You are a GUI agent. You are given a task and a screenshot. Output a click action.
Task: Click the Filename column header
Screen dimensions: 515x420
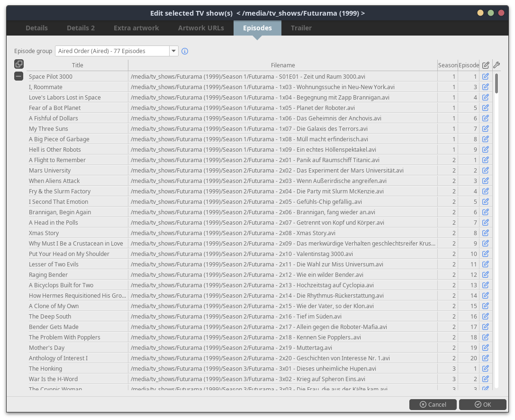[x=282, y=65]
